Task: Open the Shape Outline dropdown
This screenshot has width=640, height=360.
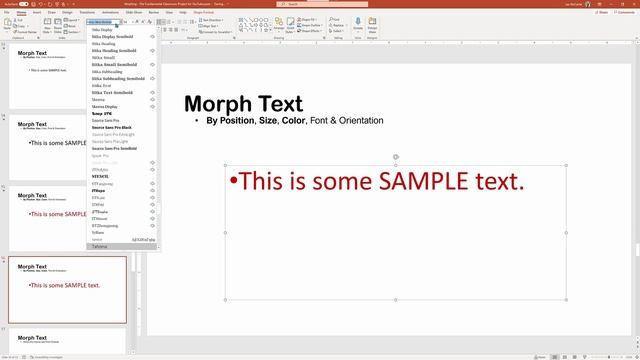Action: pos(310,25)
